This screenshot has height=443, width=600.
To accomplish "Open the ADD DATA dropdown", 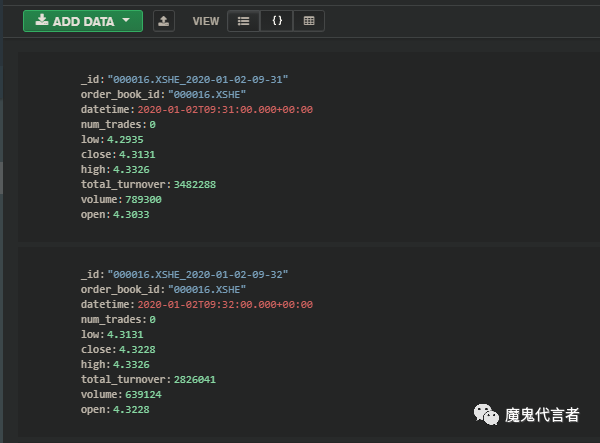I will (x=83, y=21).
